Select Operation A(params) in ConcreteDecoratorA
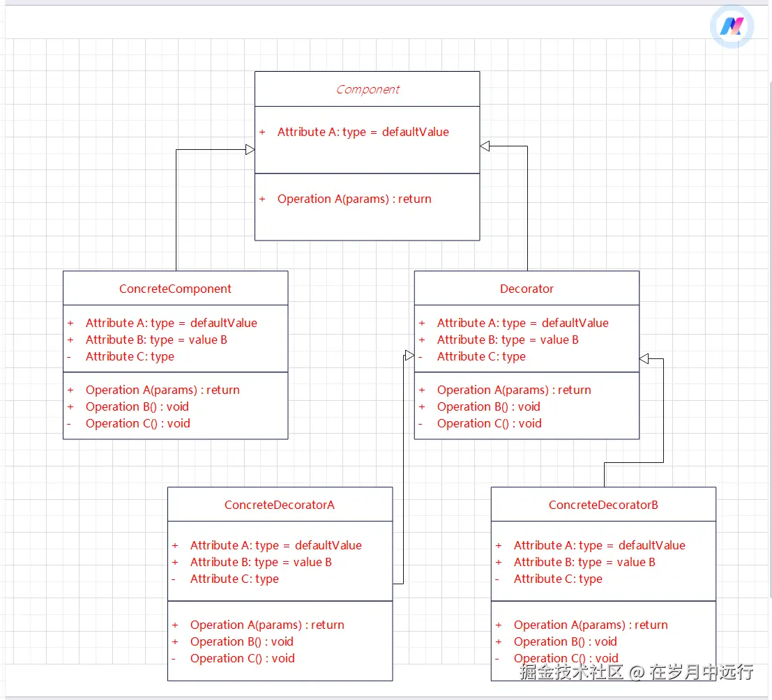Screen dimensions: 772x700 pos(267,625)
